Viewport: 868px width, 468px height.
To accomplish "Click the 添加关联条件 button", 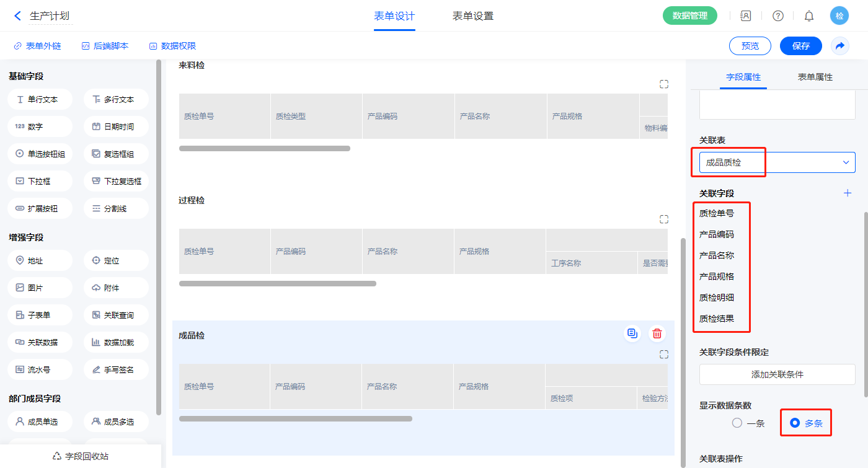I will (x=777, y=374).
